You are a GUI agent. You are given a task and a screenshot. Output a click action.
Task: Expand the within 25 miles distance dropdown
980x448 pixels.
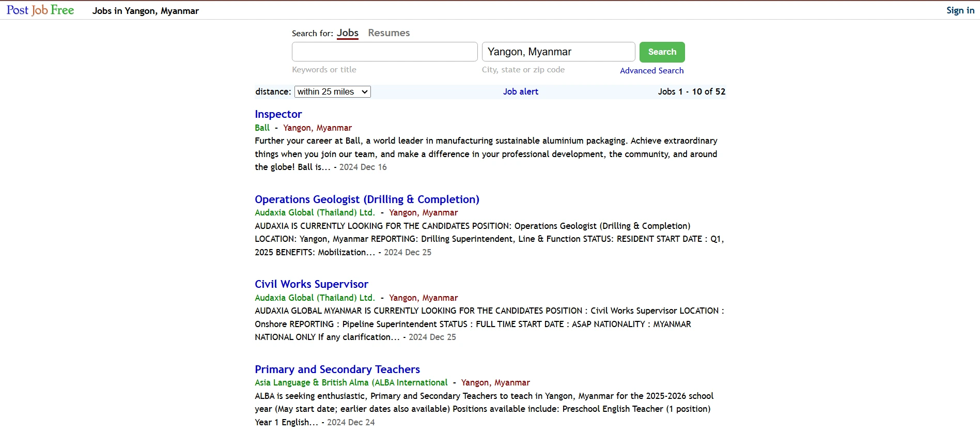(x=333, y=91)
